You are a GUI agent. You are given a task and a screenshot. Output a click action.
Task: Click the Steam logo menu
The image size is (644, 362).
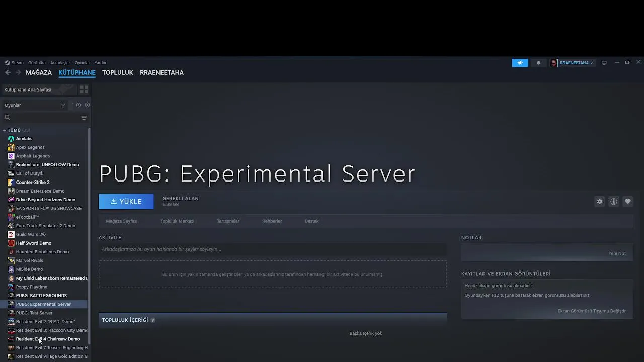[14, 63]
